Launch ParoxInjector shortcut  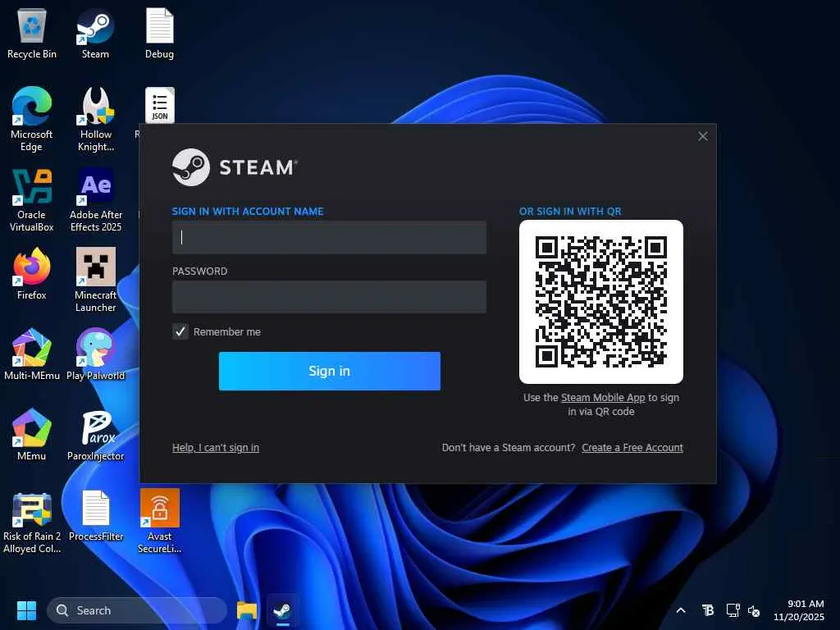click(96, 434)
